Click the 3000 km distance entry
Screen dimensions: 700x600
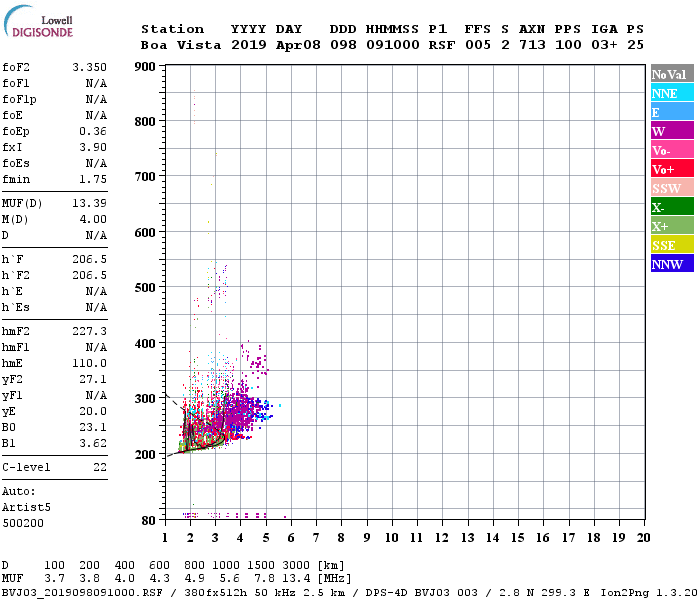296,566
